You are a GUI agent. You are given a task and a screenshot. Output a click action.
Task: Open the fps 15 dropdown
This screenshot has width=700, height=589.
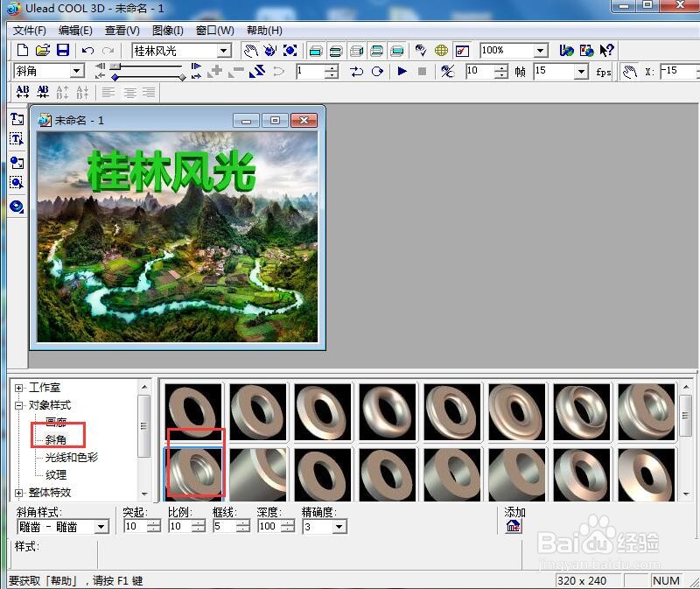coord(581,72)
